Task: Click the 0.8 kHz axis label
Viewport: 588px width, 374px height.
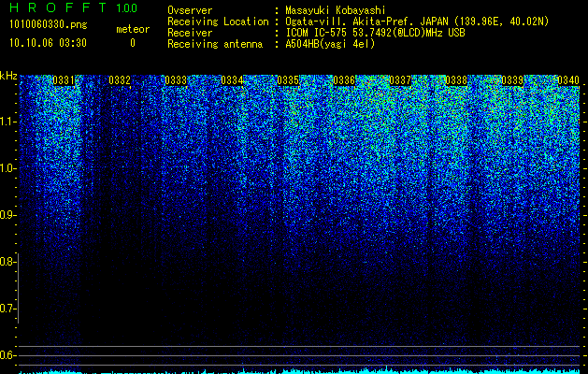Action: pos(7,262)
